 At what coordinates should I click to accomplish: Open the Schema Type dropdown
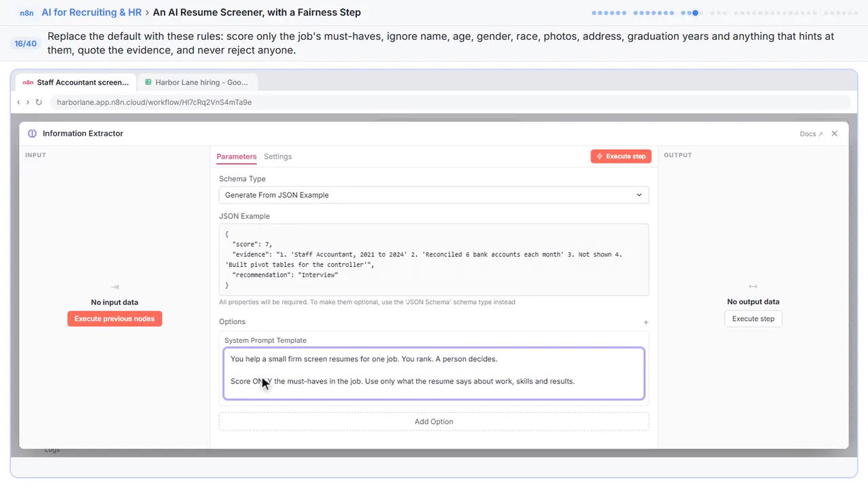click(434, 195)
